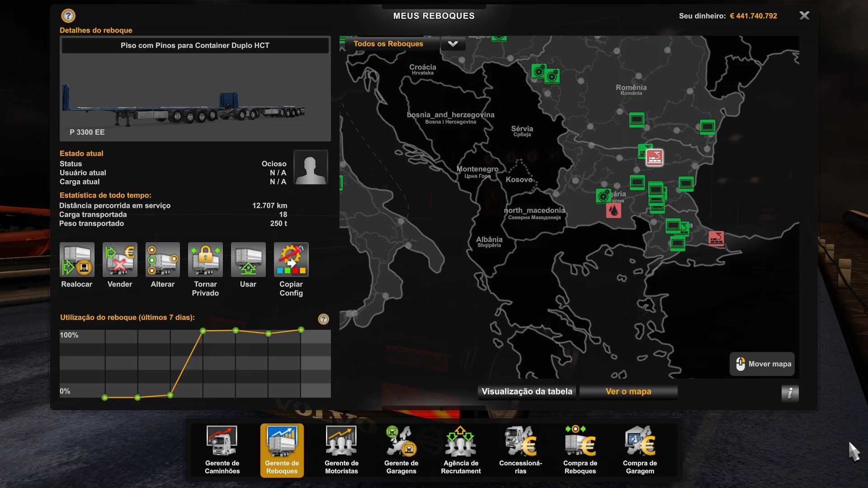This screenshot has width=868, height=488.
Task: Switch to Visualização da tabela tab
Action: pos(527,392)
